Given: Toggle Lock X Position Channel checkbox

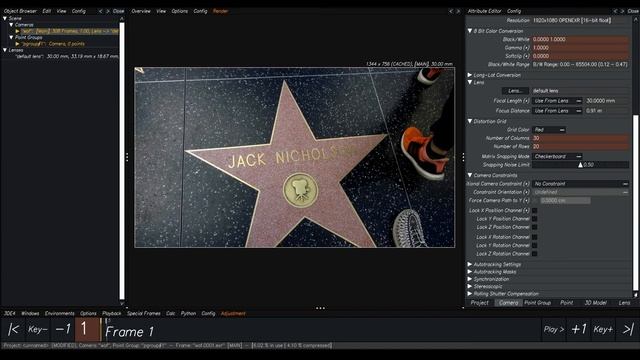Looking at the screenshot, I should (x=535, y=211).
